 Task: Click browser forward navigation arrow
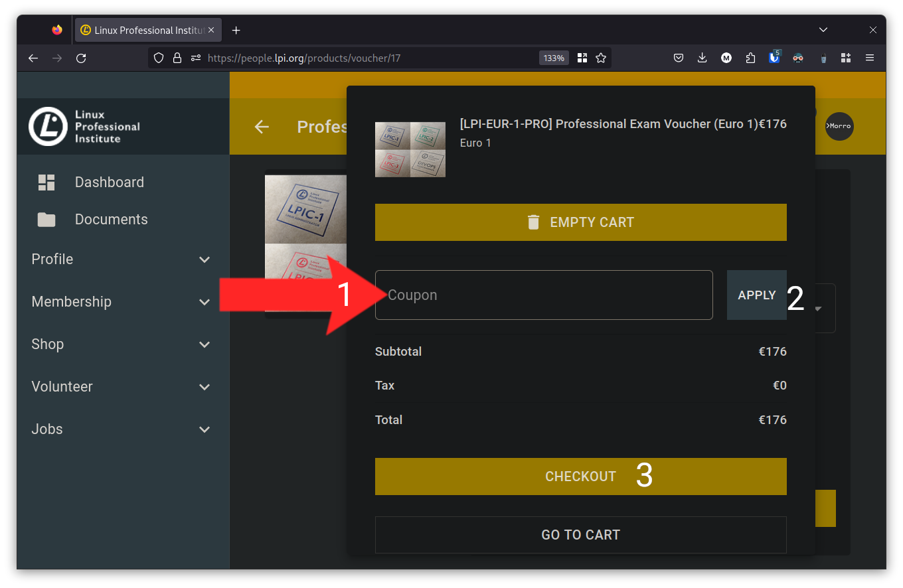[x=57, y=58]
